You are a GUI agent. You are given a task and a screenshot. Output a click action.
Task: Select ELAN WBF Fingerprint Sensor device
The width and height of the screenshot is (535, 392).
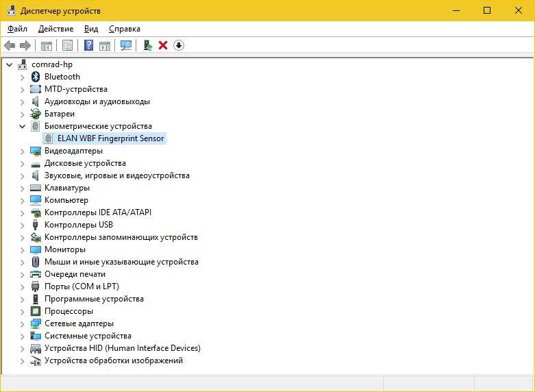104,138
